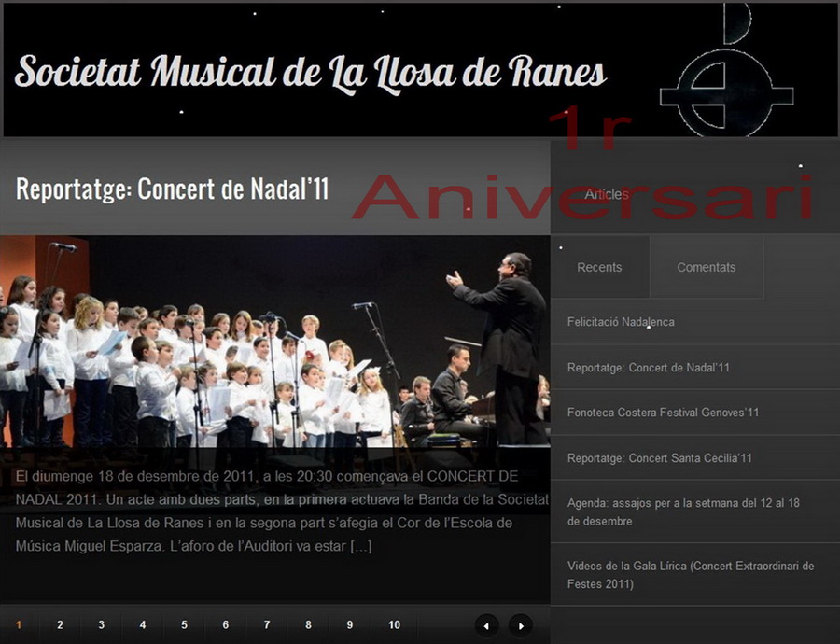Open Reportatge: Concert Santa Cecilia'11 link

click(x=660, y=458)
